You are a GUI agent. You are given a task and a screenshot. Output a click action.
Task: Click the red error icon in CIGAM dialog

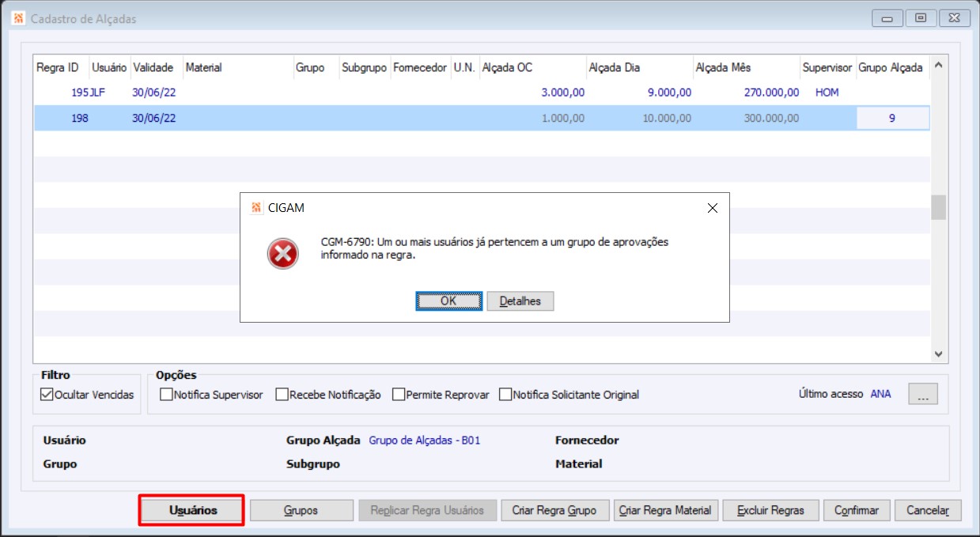pyautogui.click(x=283, y=254)
